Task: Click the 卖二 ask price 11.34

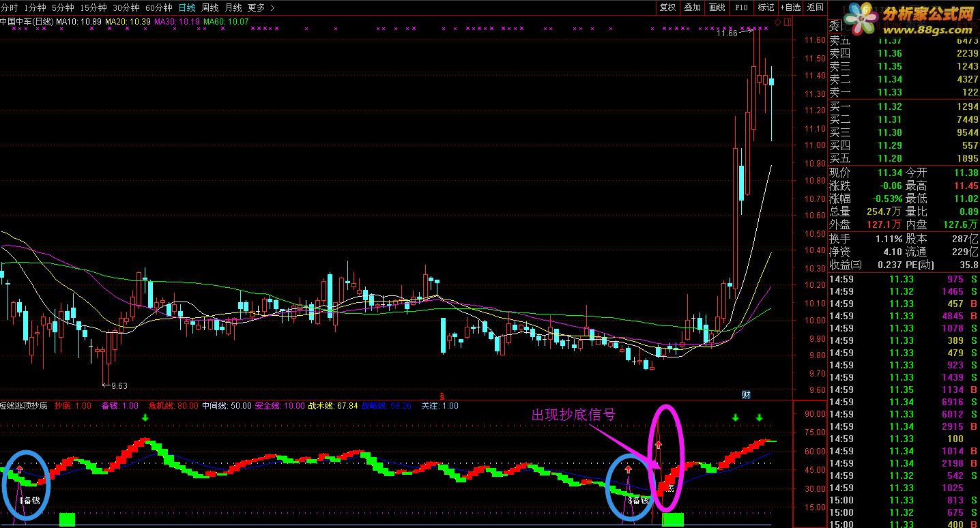Action: click(890, 79)
